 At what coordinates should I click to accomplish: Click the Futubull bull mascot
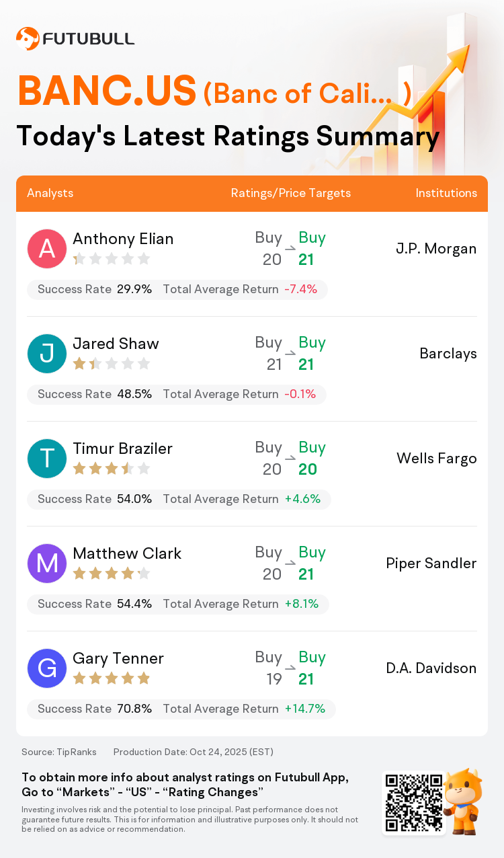pyautogui.click(x=463, y=801)
